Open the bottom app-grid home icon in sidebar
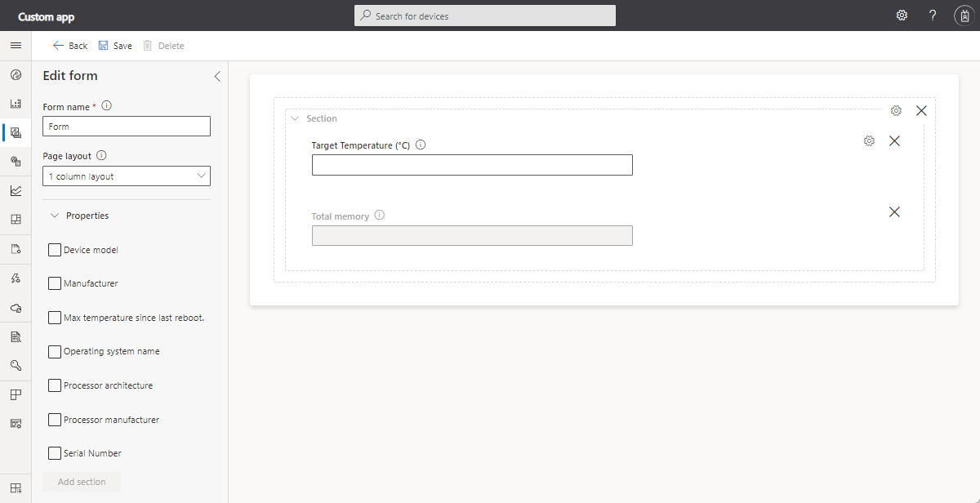980x503 pixels. 16,488
